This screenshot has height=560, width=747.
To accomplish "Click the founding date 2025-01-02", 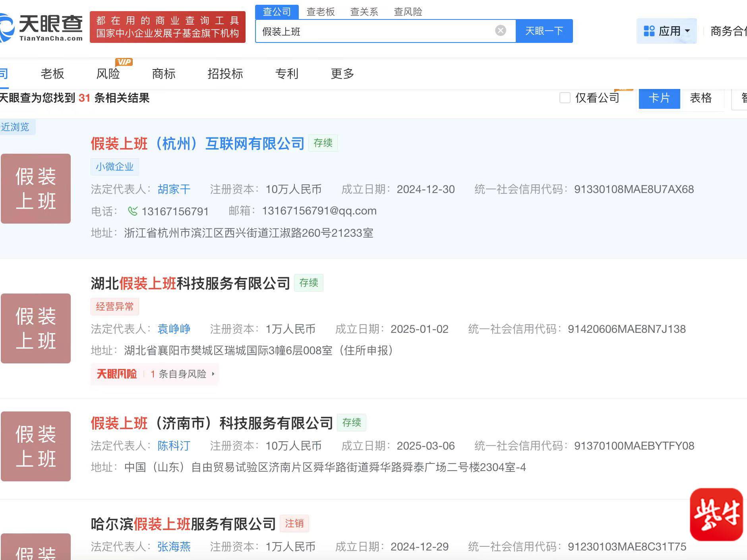I will 420,329.
